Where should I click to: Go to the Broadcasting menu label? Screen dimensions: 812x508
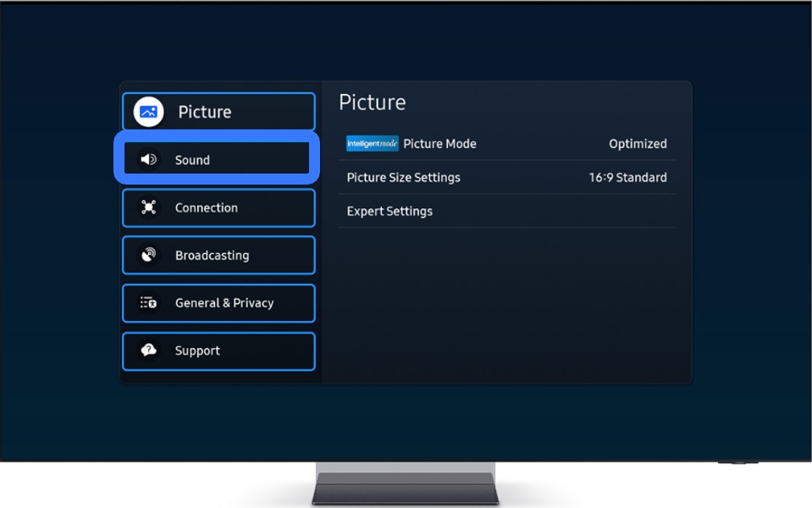212,256
